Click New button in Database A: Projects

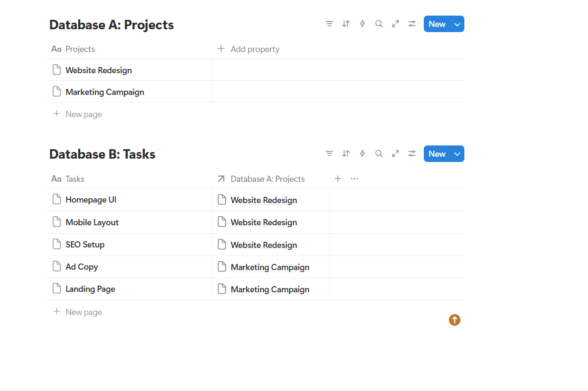437,24
